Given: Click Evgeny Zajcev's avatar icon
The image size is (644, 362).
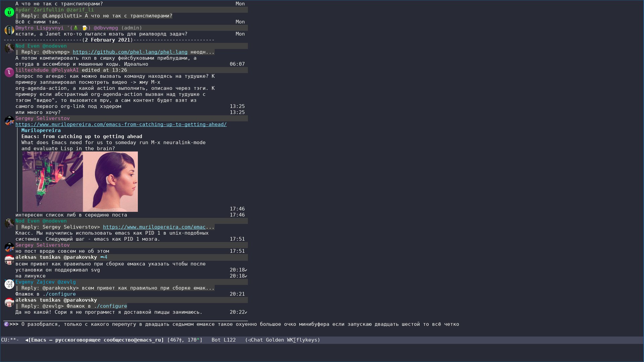Looking at the screenshot, I should 9,284.
